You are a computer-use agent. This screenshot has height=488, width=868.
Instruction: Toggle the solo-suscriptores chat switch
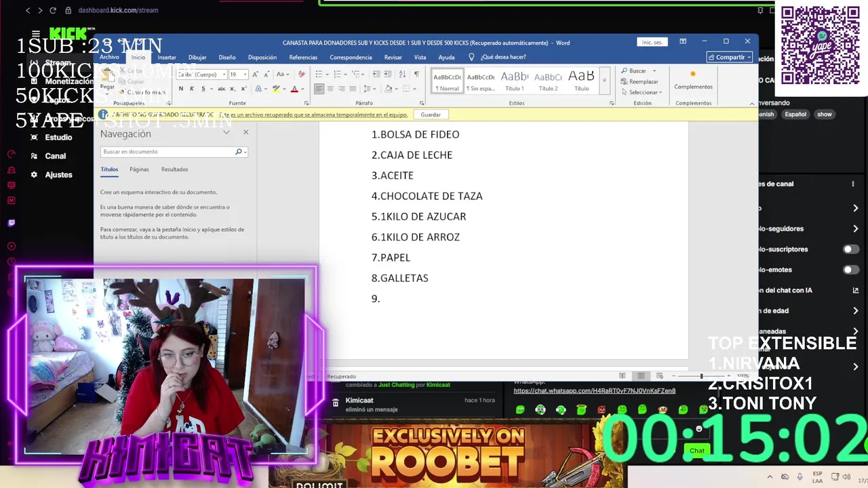pyautogui.click(x=850, y=249)
